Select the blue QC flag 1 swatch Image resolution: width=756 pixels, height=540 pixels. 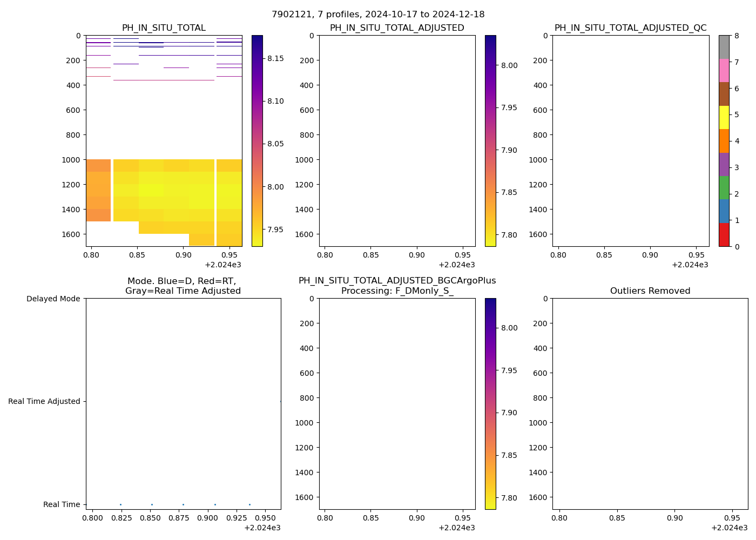point(724,211)
